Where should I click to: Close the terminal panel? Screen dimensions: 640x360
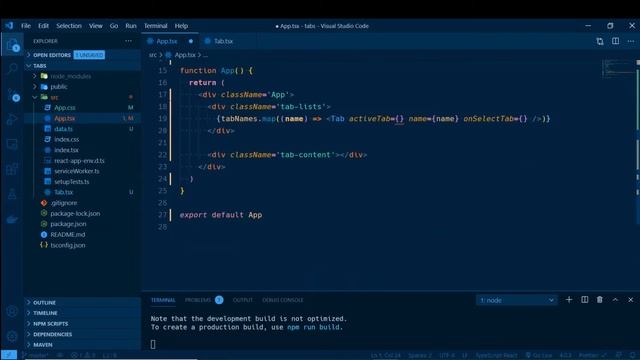coord(631,300)
